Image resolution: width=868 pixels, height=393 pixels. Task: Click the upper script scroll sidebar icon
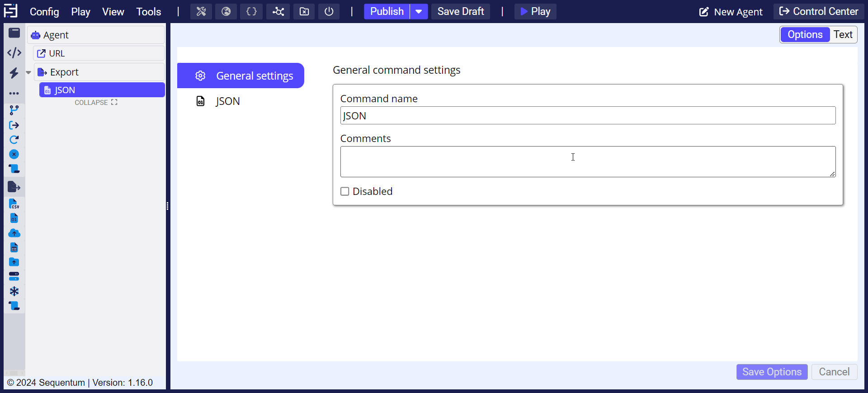click(14, 169)
